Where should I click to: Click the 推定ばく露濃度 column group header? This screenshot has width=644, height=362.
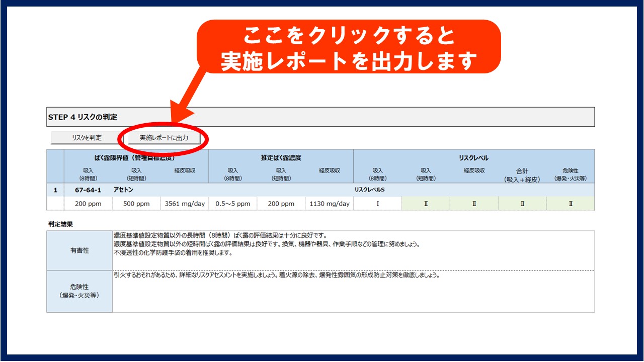(x=281, y=158)
